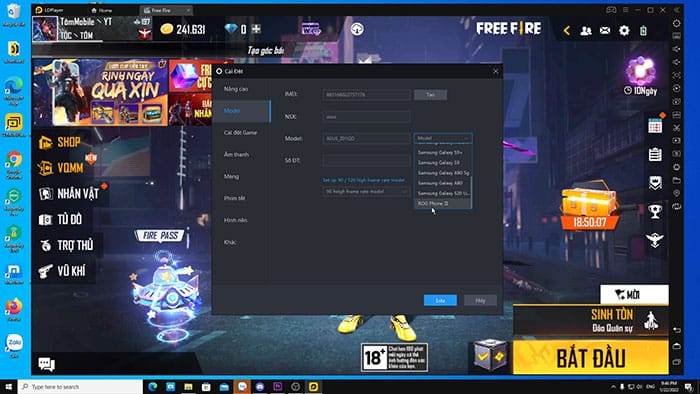Click the yellow back arrow icon
The width and height of the screenshot is (700, 394).
[x=567, y=30]
